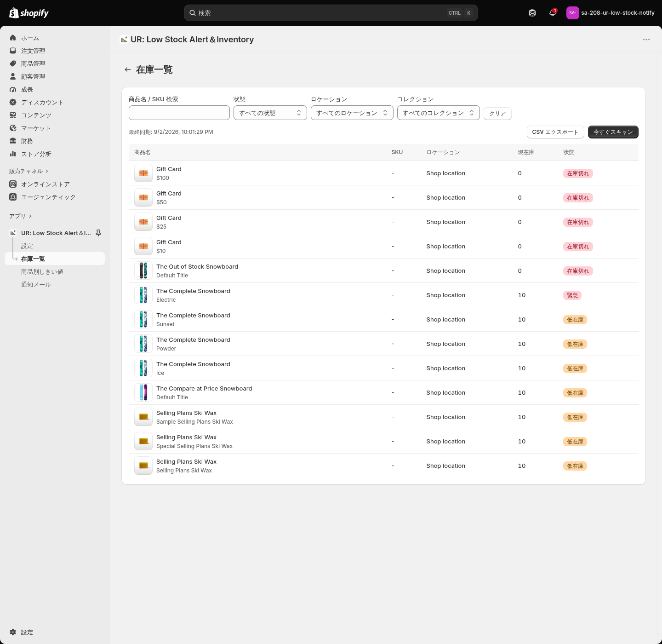Screen dimensions: 662x644
Task: Go back using the arrow beside 在庫一覧
Action: click(128, 69)
